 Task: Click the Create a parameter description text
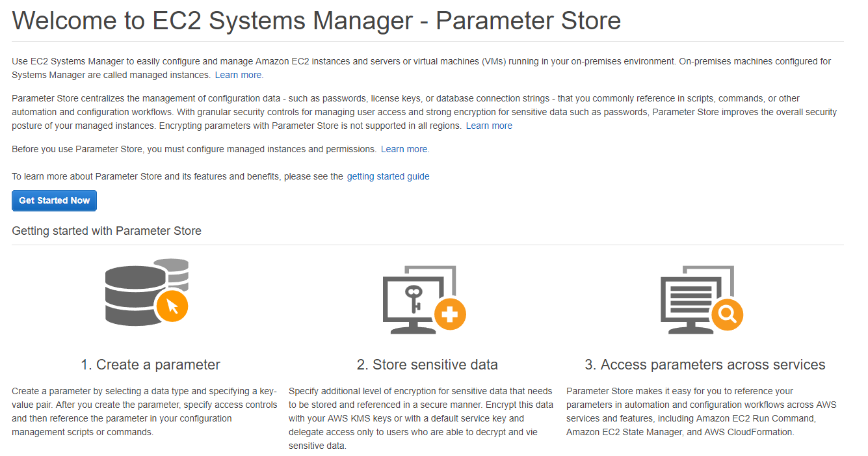click(144, 412)
